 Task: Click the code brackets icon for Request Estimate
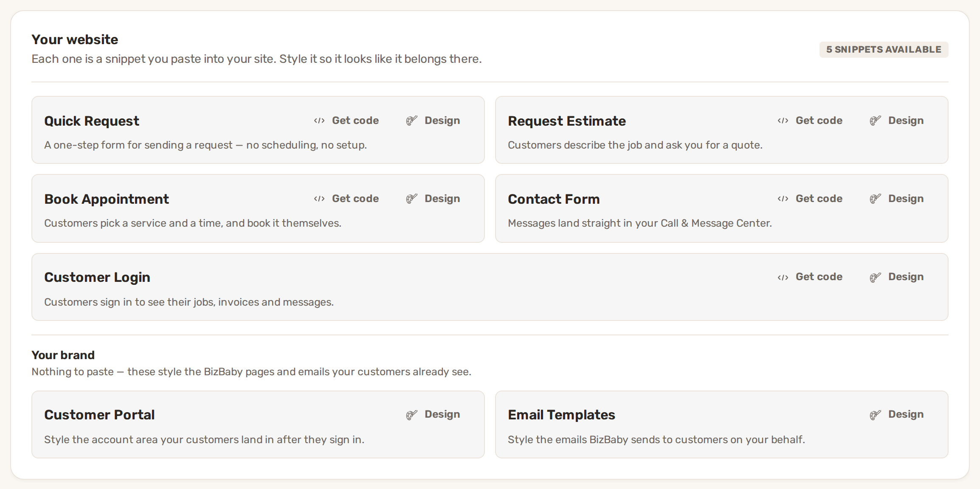(x=783, y=121)
